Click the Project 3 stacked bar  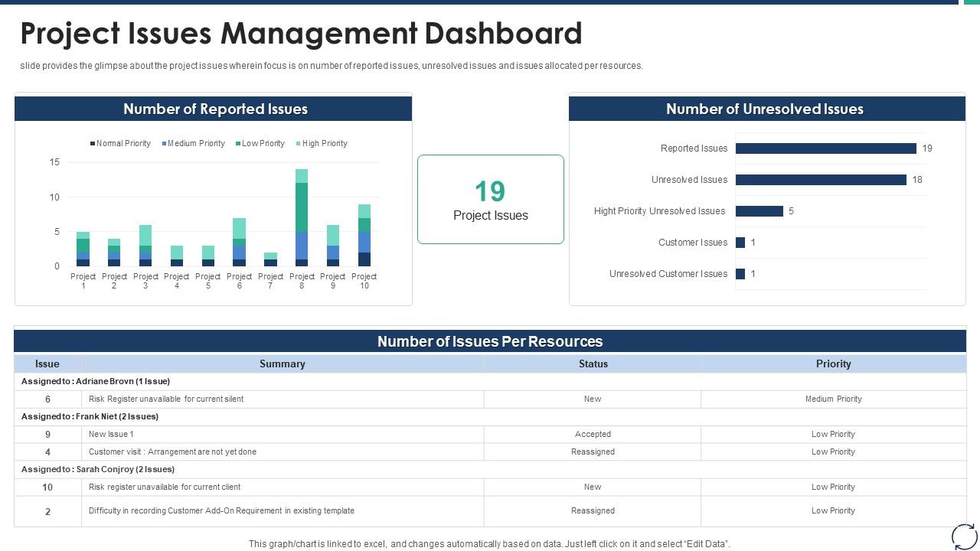pos(145,246)
